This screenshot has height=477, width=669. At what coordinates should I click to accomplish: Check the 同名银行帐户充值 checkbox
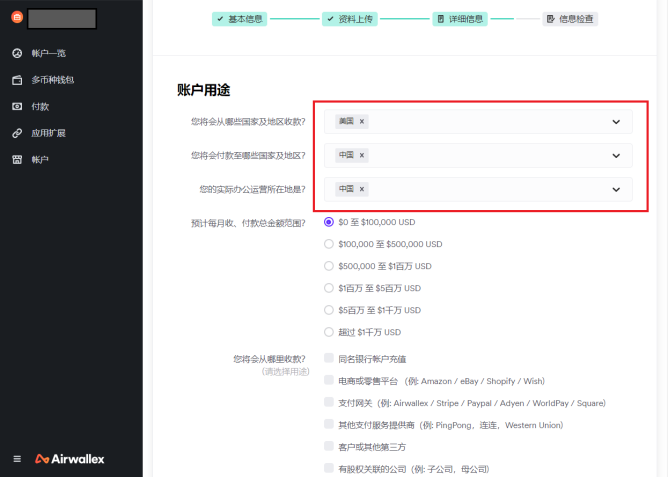[x=329, y=358]
